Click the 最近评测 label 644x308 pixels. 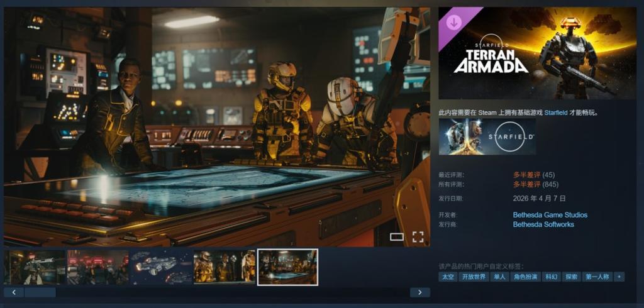(x=450, y=175)
